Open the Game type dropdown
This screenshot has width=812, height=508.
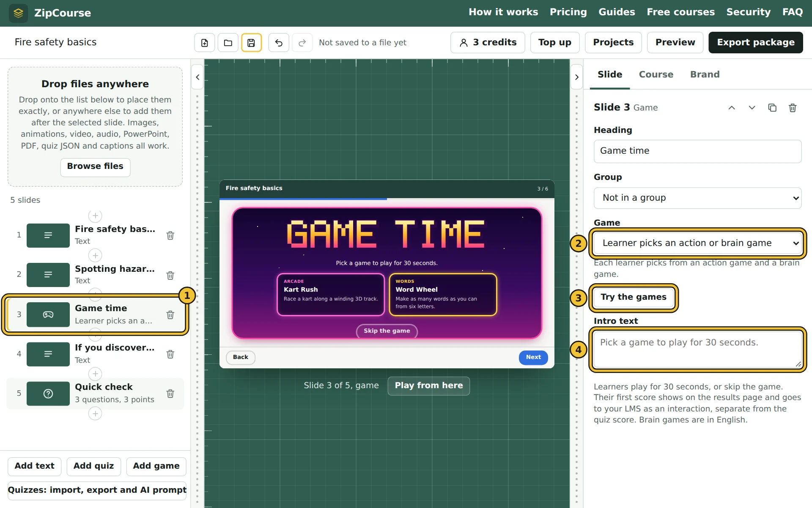tap(697, 243)
